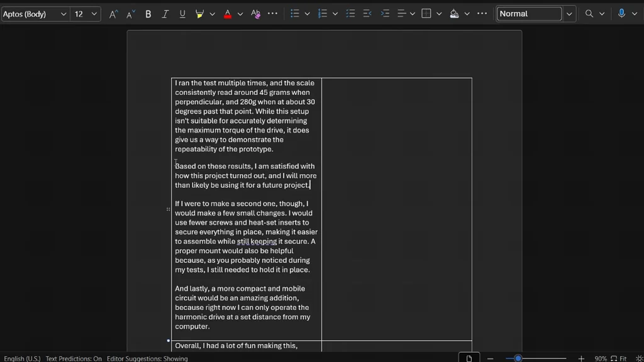Screen dimensions: 644x362
Task: Select page view icon in status bar
Action: 469,358
